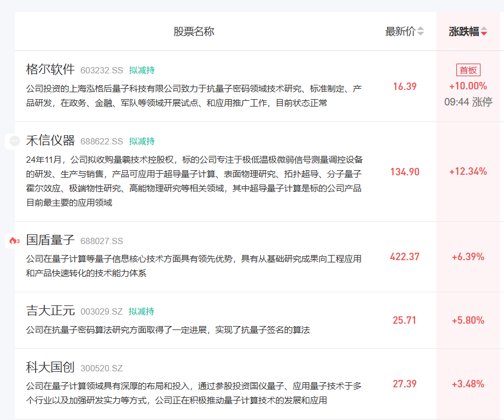Click stock code 603232.SS
504x420 pixels.
pyautogui.click(x=101, y=70)
